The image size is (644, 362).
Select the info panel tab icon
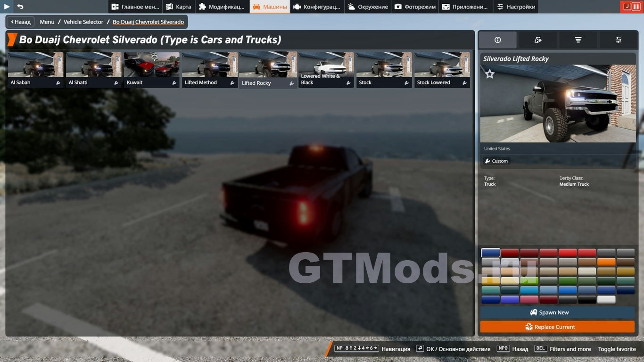coord(497,40)
